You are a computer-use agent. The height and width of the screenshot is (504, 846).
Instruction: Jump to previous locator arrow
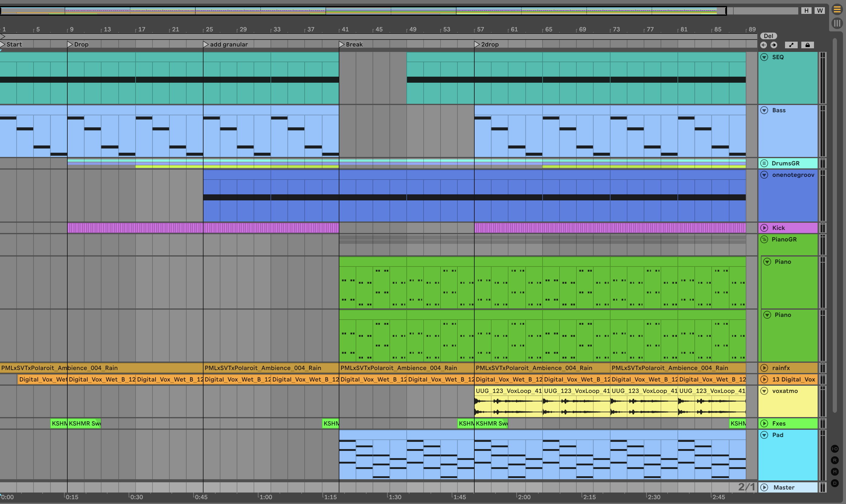764,45
